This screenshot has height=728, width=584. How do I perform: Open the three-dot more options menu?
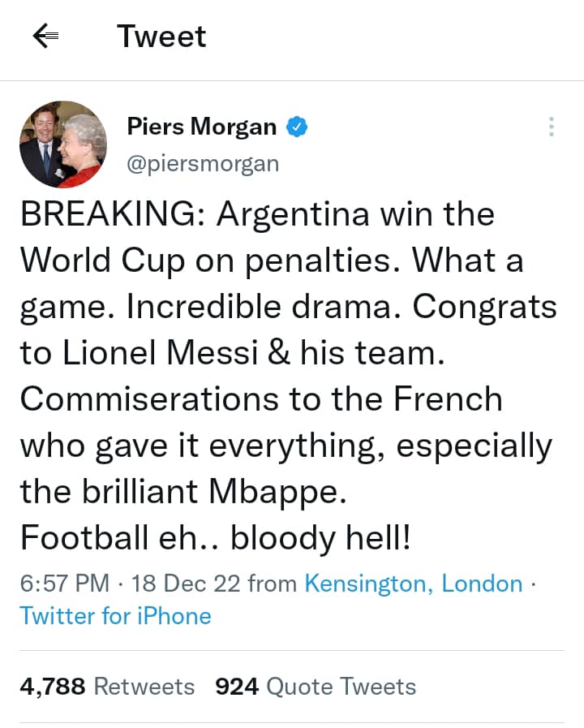pyautogui.click(x=551, y=127)
